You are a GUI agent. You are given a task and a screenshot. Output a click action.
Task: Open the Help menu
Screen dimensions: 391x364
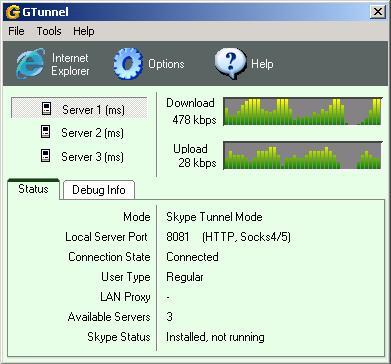[x=84, y=31]
